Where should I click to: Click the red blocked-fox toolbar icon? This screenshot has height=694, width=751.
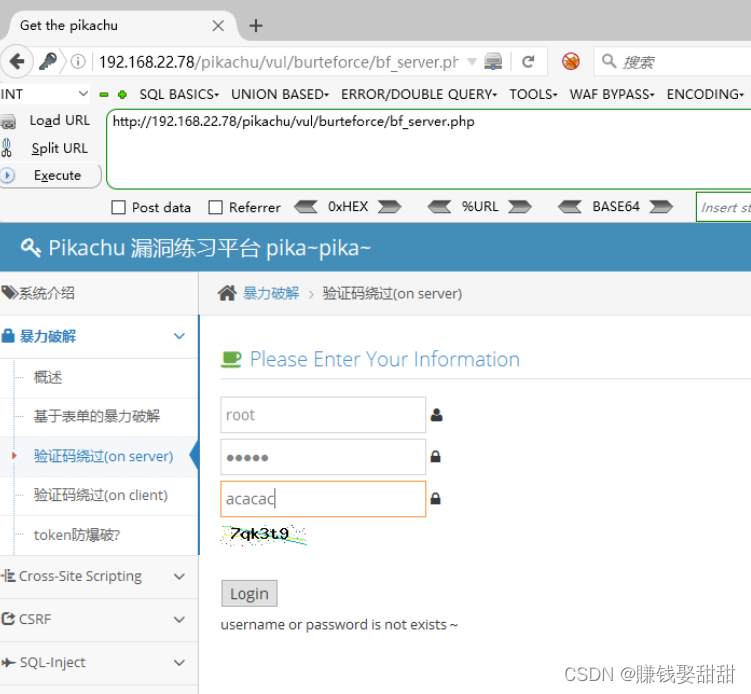570,61
